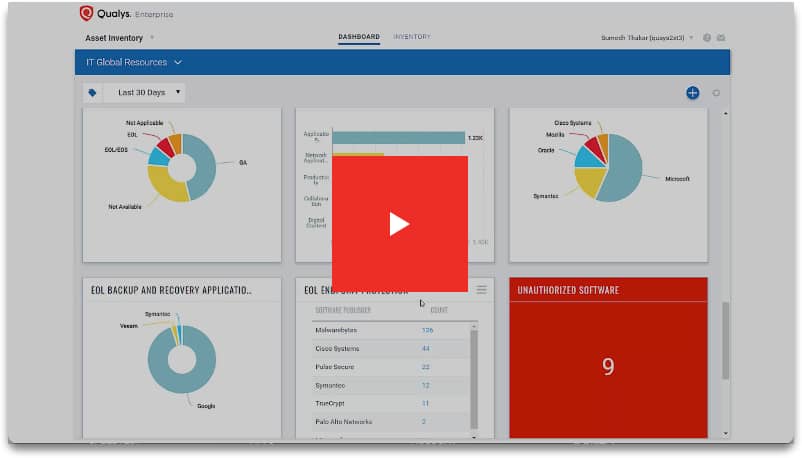
Task: Open the tag filter icon
Action: click(x=92, y=93)
